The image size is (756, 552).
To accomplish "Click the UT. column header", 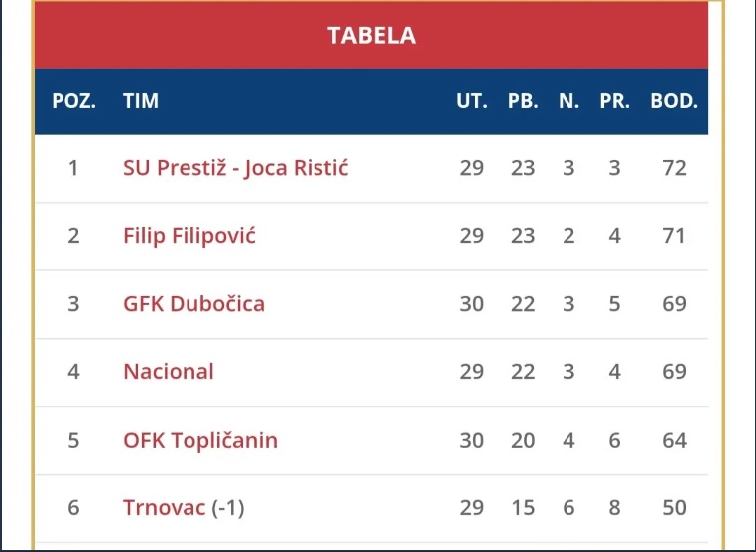I will point(472,101).
